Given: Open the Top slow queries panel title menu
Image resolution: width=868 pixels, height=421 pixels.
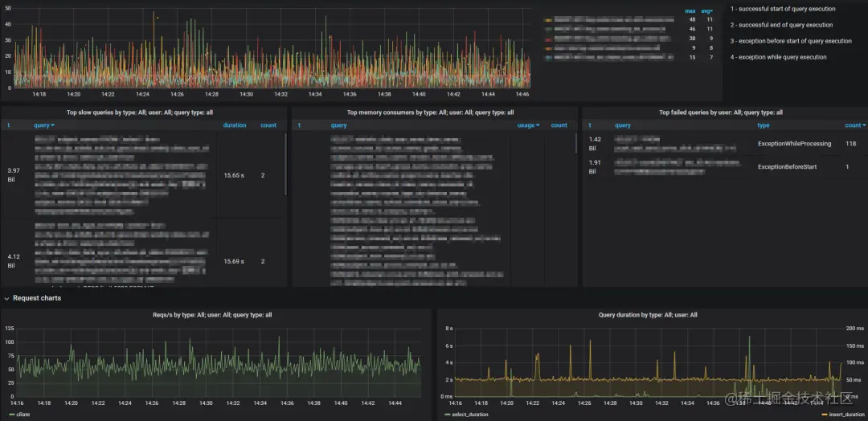Looking at the screenshot, I should (140, 112).
